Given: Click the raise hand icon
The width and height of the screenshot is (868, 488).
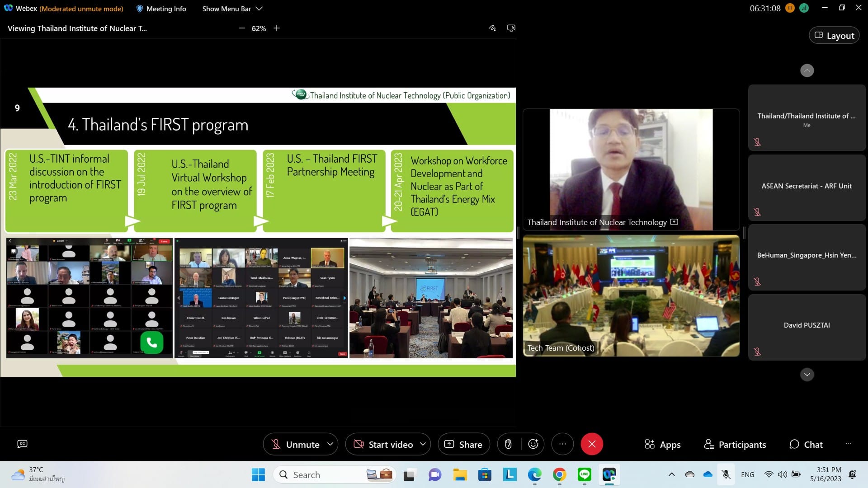Looking at the screenshot, I should click(508, 444).
